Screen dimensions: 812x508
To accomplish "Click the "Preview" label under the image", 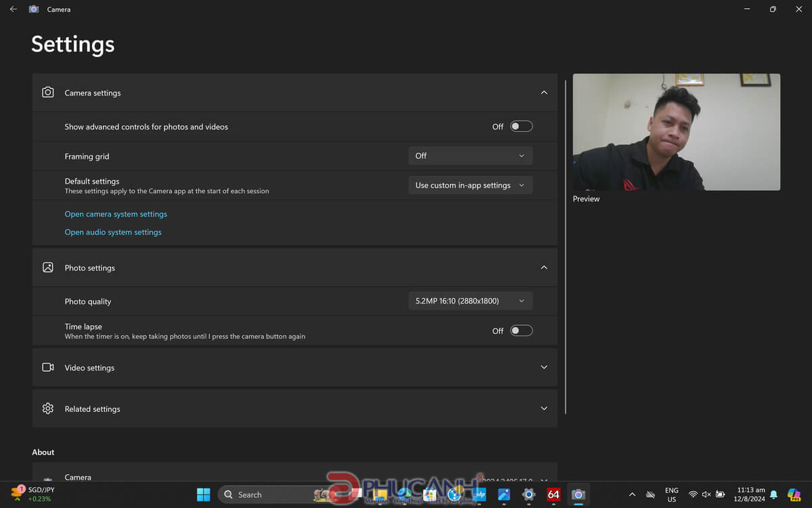I will [586, 199].
